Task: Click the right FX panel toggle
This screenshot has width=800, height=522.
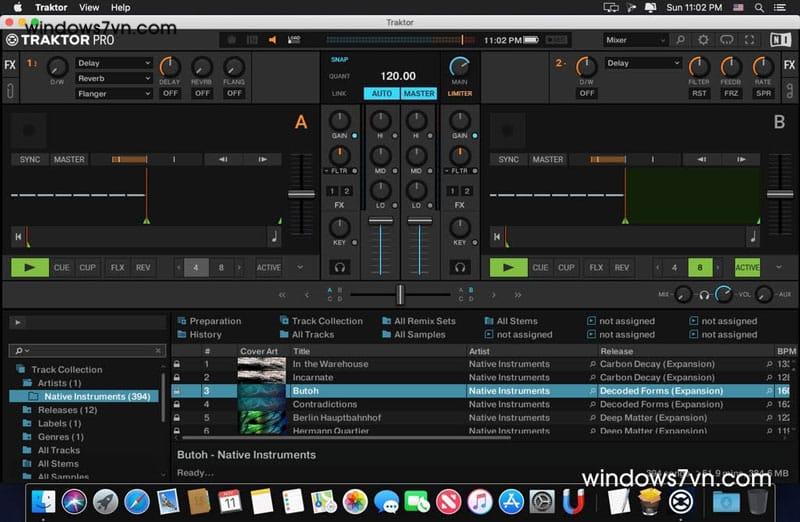Action: click(789, 65)
